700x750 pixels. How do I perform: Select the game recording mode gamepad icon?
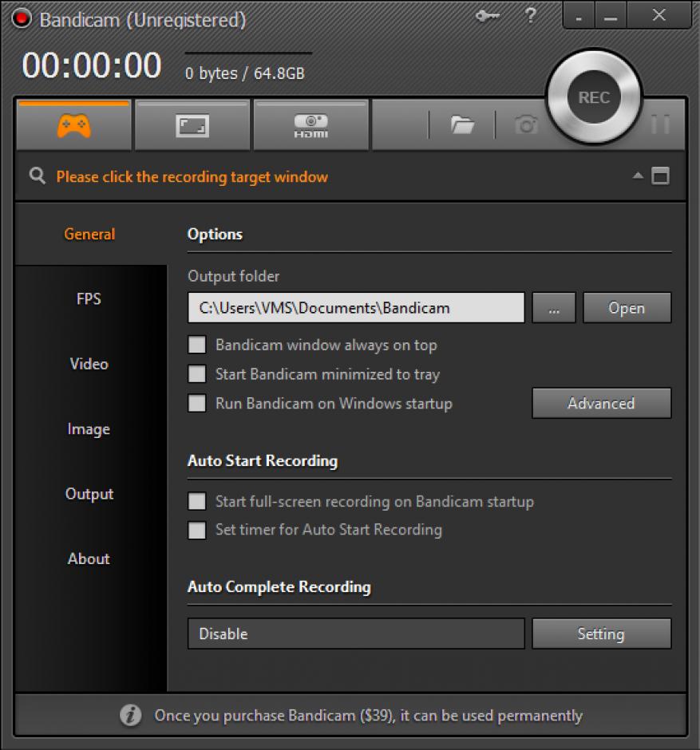[73, 125]
